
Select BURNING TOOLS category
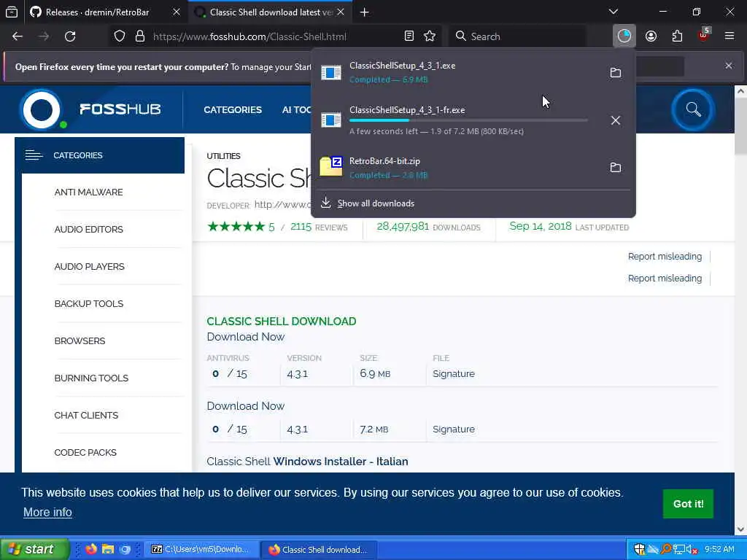(x=91, y=378)
